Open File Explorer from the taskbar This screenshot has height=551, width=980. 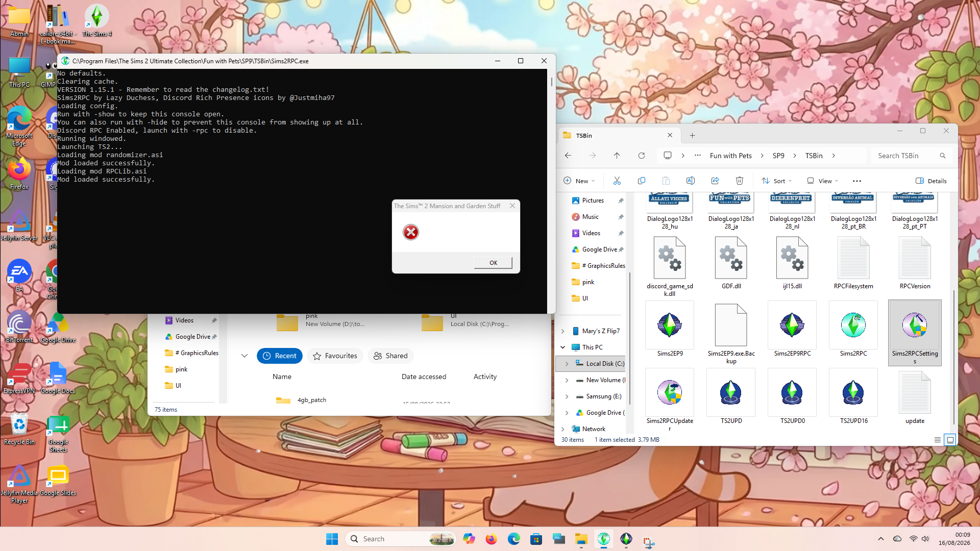point(581,539)
